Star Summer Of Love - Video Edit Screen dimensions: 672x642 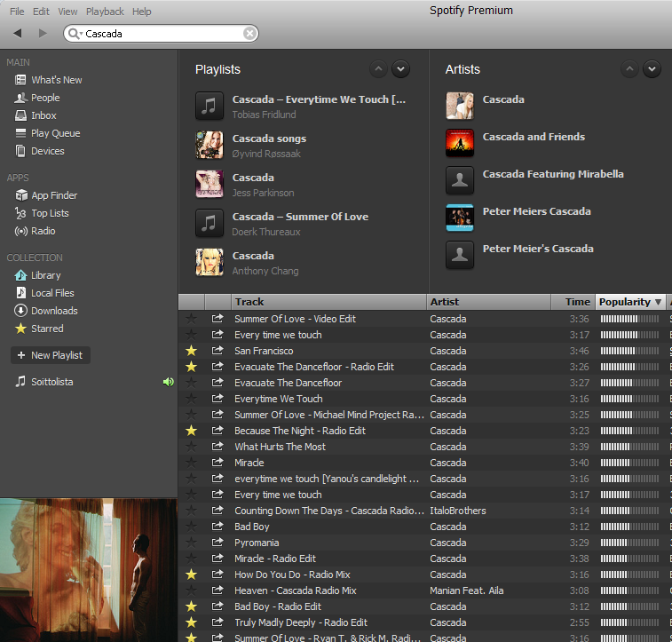pyautogui.click(x=191, y=319)
